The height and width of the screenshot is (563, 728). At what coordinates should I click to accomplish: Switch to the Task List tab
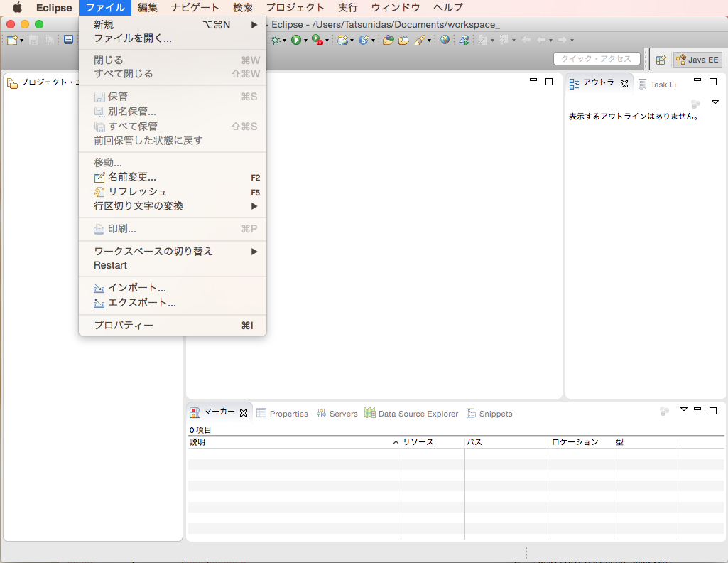point(658,85)
